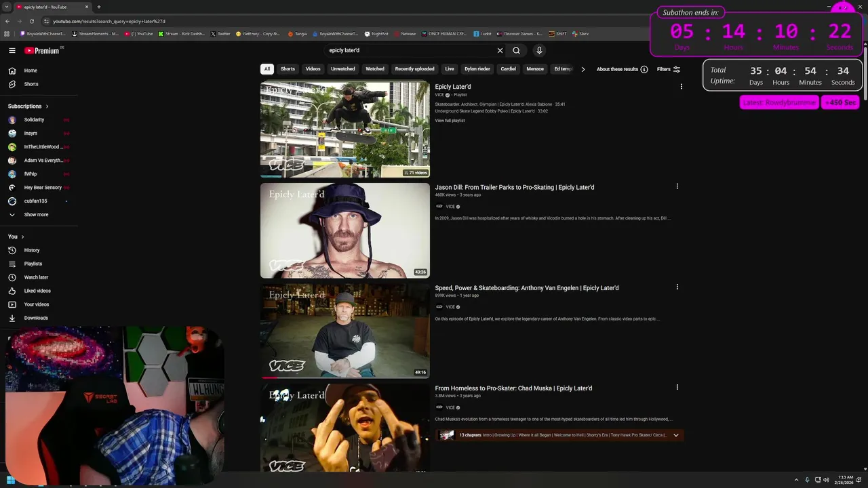Open the fWhip subscription
The width and height of the screenshot is (868, 488).
click(39, 174)
